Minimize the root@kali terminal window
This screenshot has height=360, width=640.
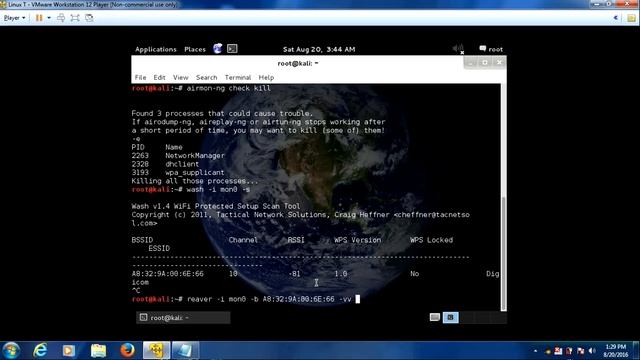coord(470,62)
